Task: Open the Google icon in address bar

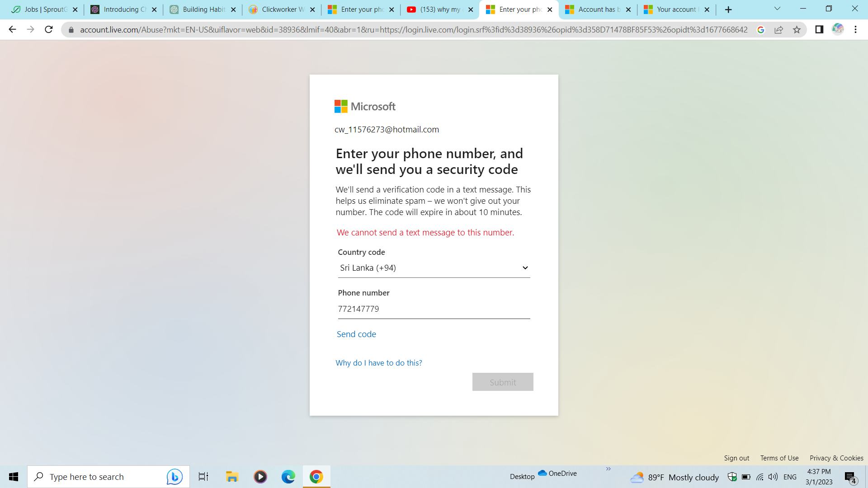Action: (761, 30)
